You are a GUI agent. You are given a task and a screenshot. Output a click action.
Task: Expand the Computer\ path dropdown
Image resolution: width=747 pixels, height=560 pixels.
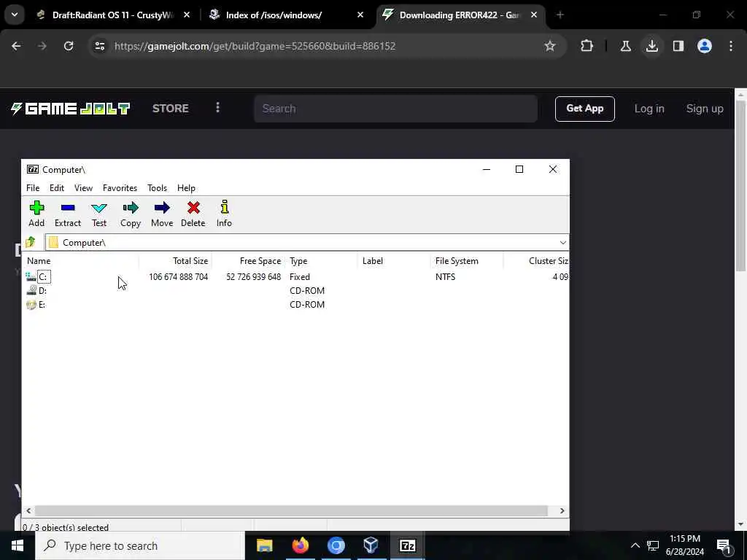coord(562,242)
